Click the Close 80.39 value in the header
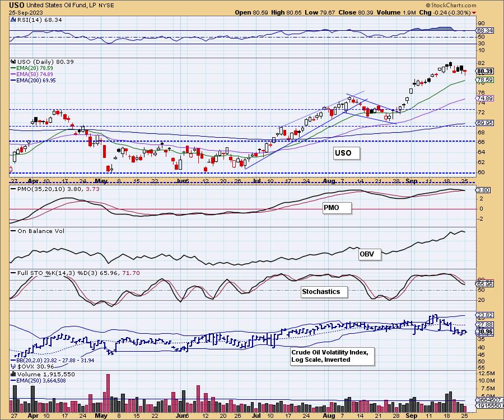The image size is (504, 420). [x=356, y=12]
